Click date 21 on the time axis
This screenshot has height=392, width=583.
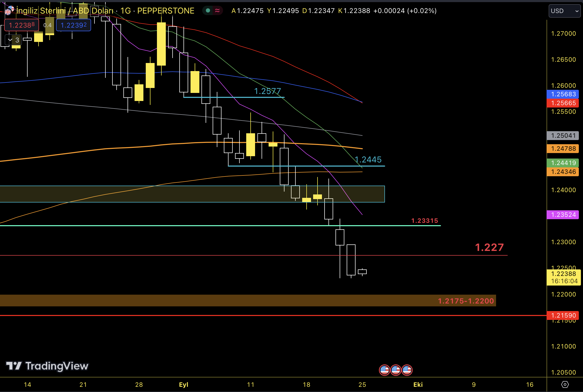(x=83, y=385)
